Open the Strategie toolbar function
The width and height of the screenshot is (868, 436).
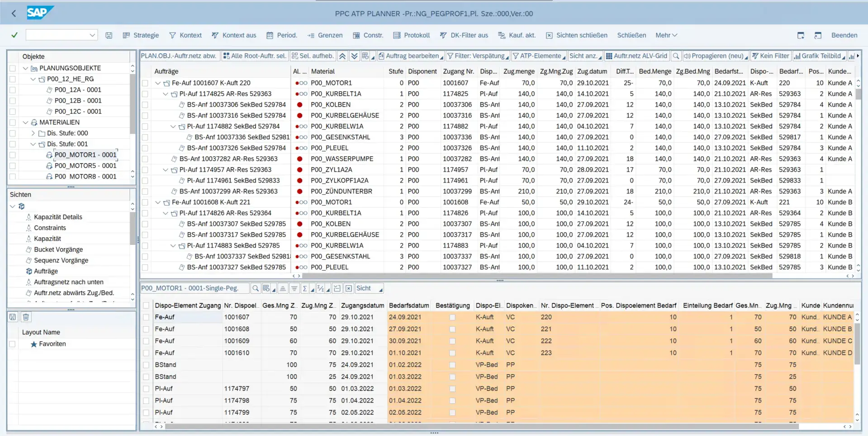141,35
